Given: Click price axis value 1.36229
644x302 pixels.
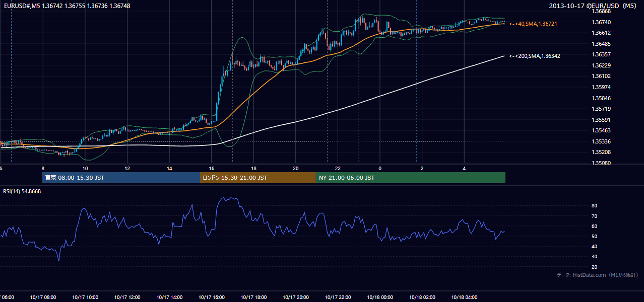Looking at the screenshot, I should coord(601,65).
